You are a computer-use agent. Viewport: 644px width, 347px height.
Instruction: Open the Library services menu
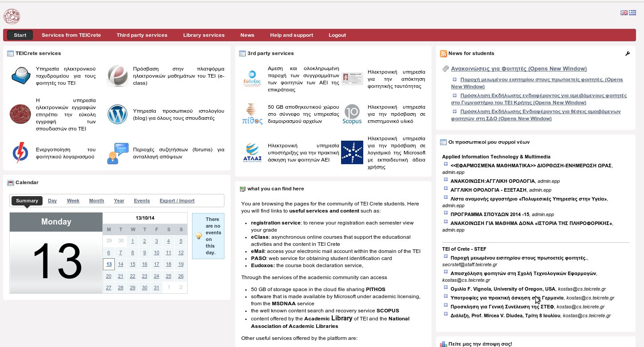tap(204, 35)
